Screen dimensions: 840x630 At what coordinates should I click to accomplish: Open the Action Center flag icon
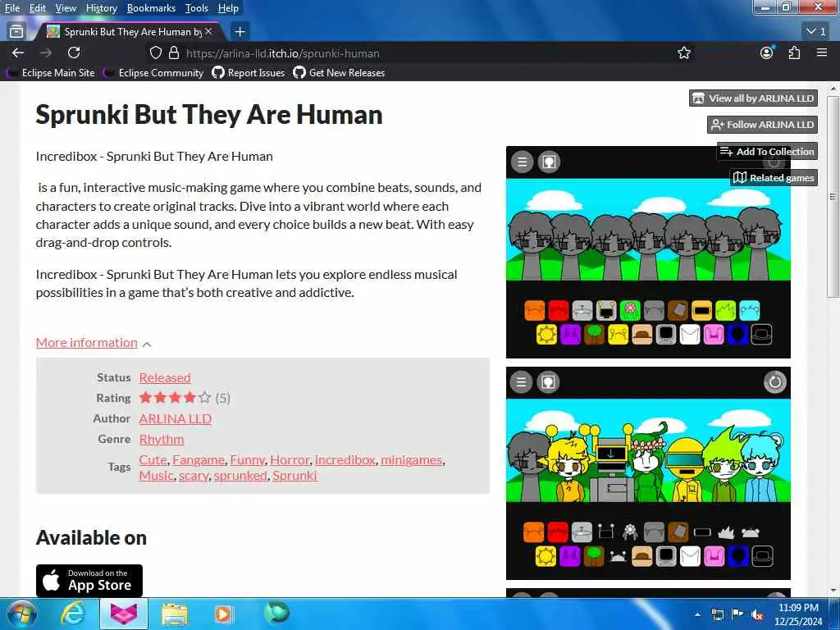pos(737,614)
